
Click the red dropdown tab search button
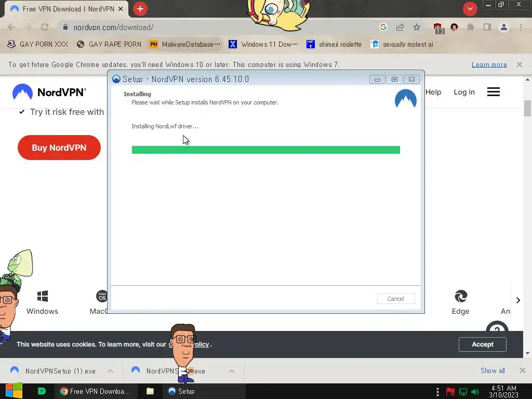(x=470, y=9)
